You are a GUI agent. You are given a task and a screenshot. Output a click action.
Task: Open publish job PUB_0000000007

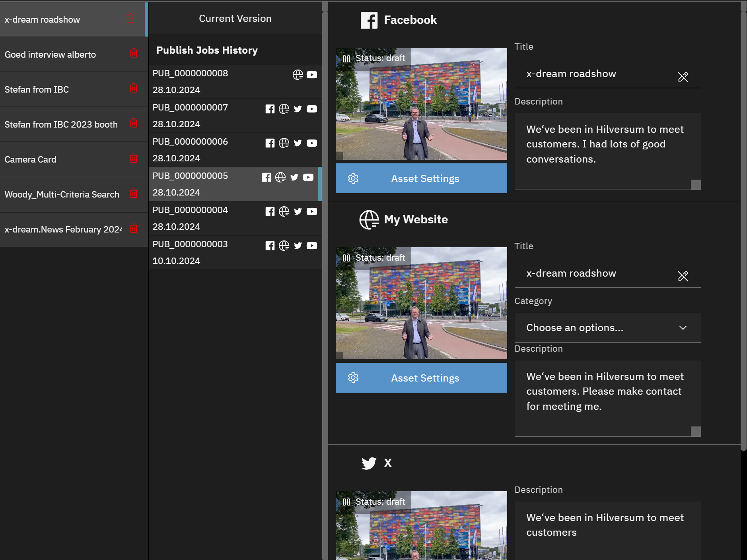tap(235, 116)
